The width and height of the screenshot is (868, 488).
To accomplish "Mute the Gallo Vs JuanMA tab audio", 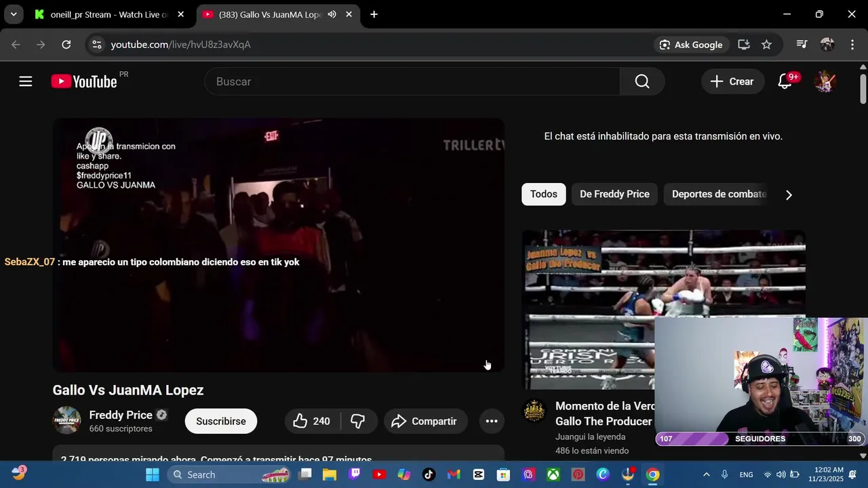I will (332, 14).
